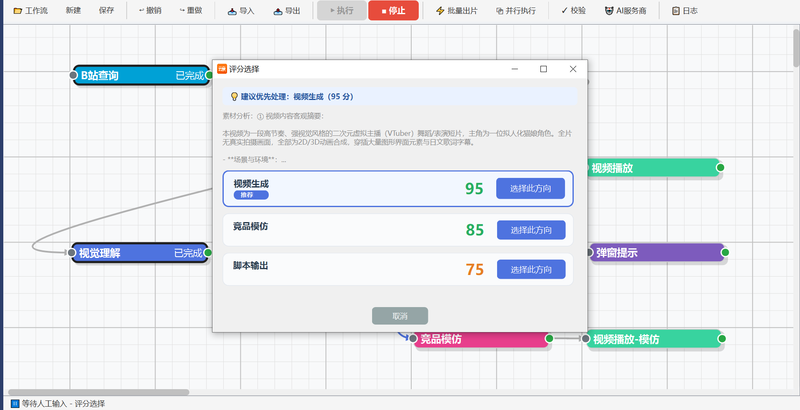Click the 95 score value
Screen dimensions: 800x410
click(x=474, y=189)
